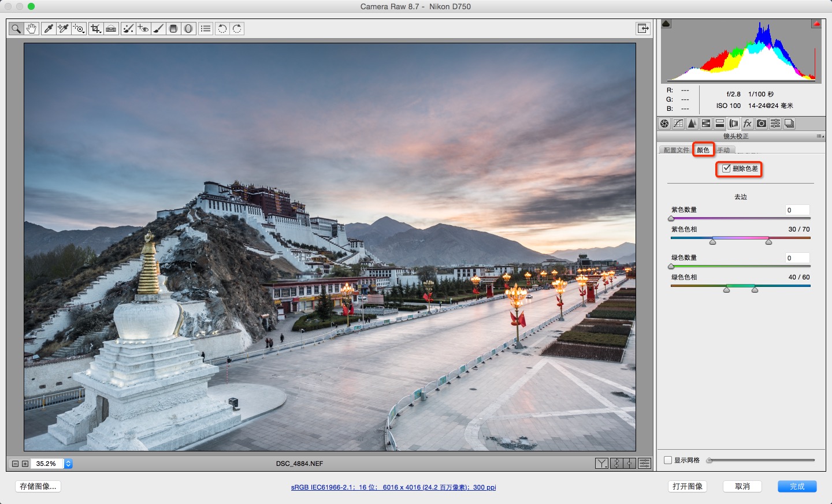832x504 pixels.
Task: Rotate image counterclockwise
Action: coord(222,28)
